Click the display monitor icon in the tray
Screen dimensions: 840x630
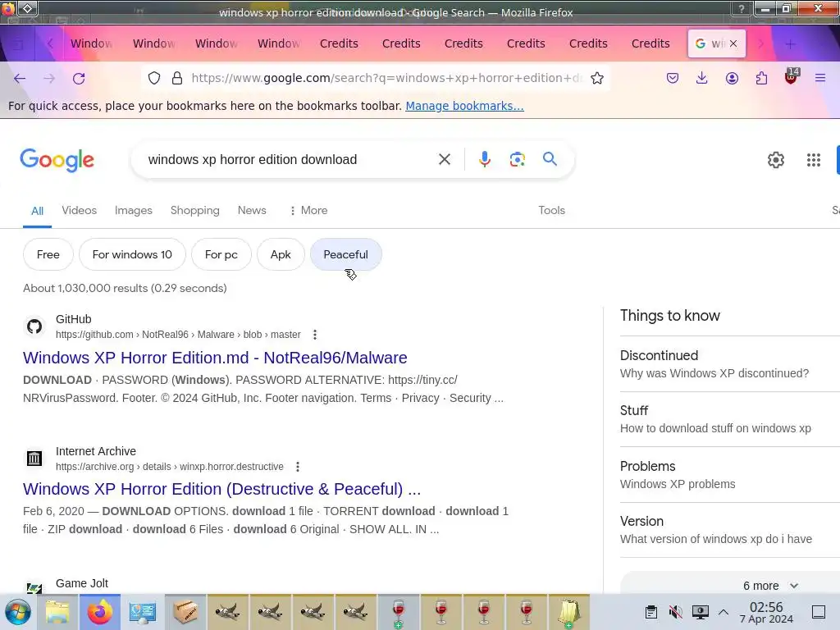[x=701, y=612]
